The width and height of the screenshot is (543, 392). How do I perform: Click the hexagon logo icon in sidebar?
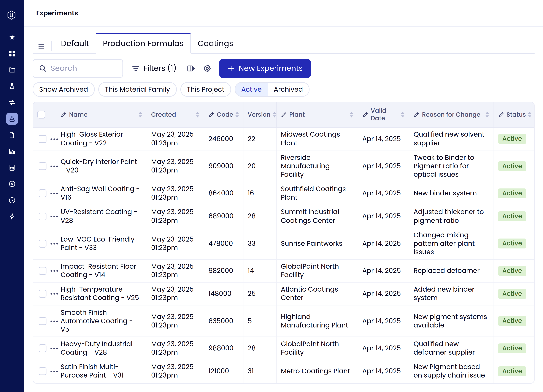[x=11, y=15]
